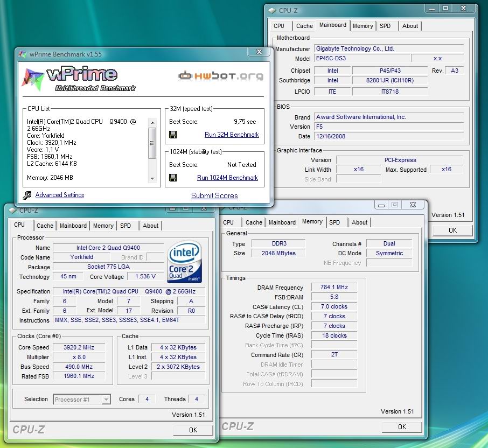Click CPU List scrollbar up arrow

point(152,123)
